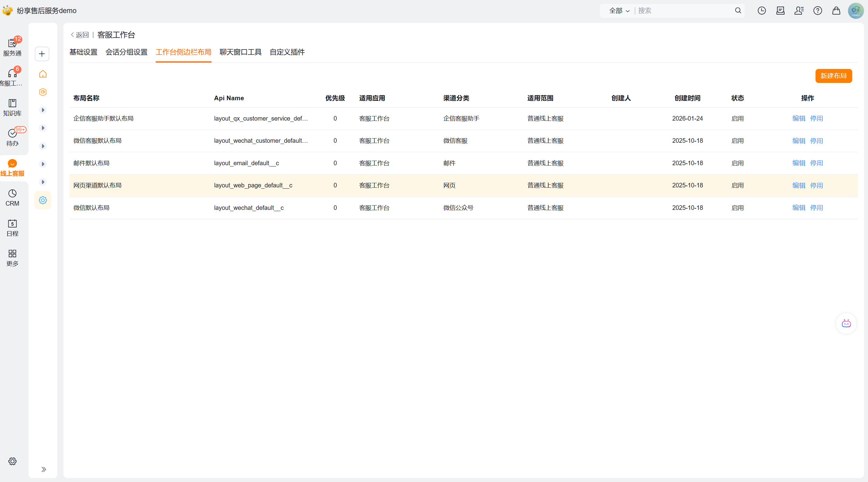Click the history clock icon in top bar

click(x=762, y=11)
